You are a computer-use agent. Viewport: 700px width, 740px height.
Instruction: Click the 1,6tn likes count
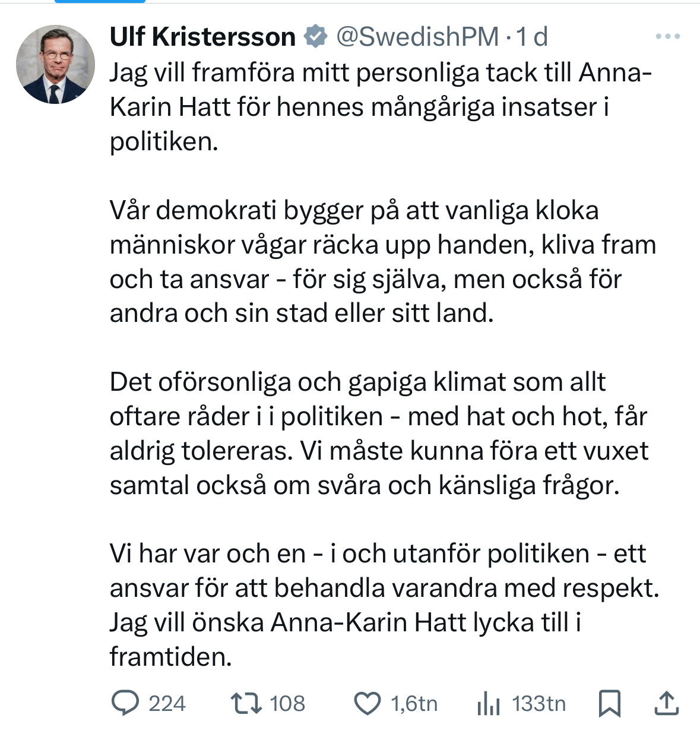coord(414,704)
